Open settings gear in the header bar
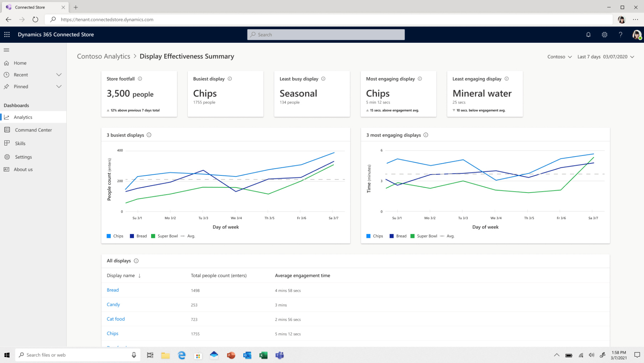Viewport: 644px width, 363px height. pyautogui.click(x=604, y=35)
